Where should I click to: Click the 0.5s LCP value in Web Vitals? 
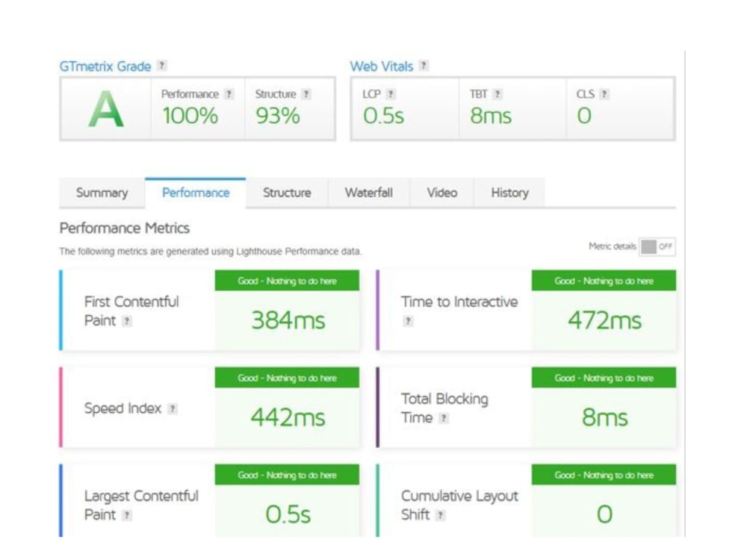point(383,116)
